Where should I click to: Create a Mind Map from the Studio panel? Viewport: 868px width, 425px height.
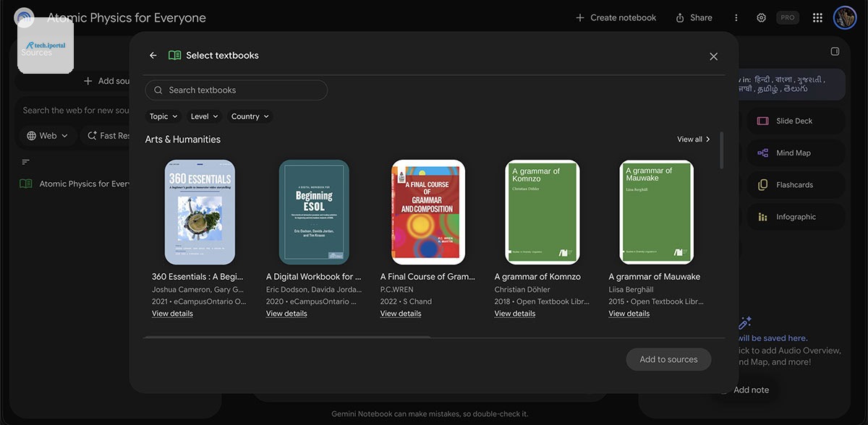pyautogui.click(x=796, y=153)
